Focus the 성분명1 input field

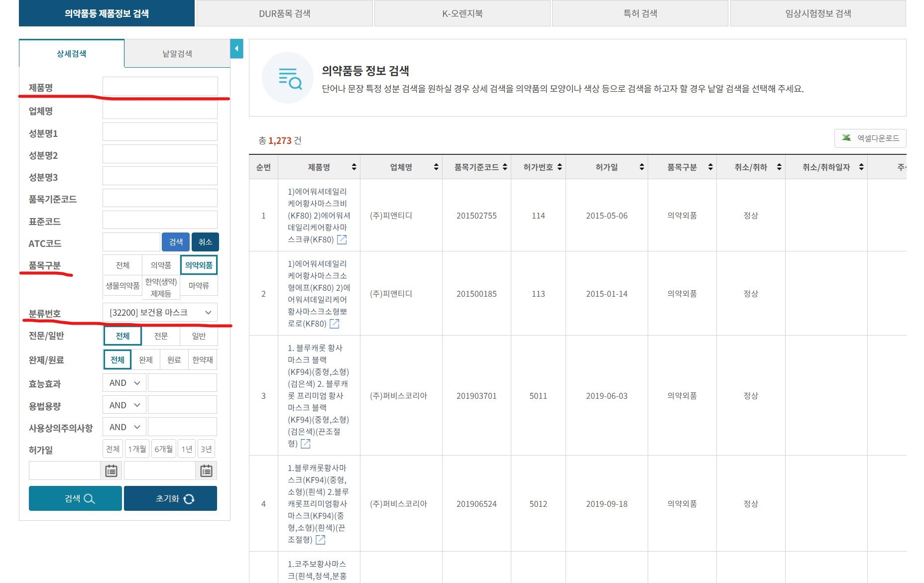(160, 132)
